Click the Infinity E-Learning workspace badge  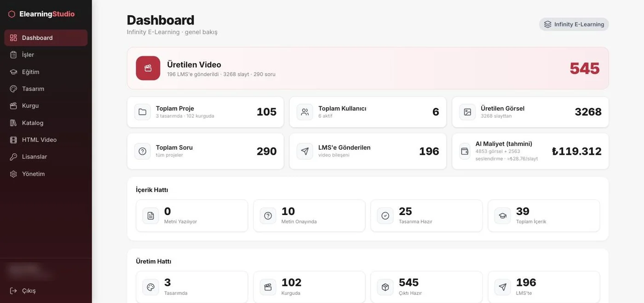(x=574, y=24)
